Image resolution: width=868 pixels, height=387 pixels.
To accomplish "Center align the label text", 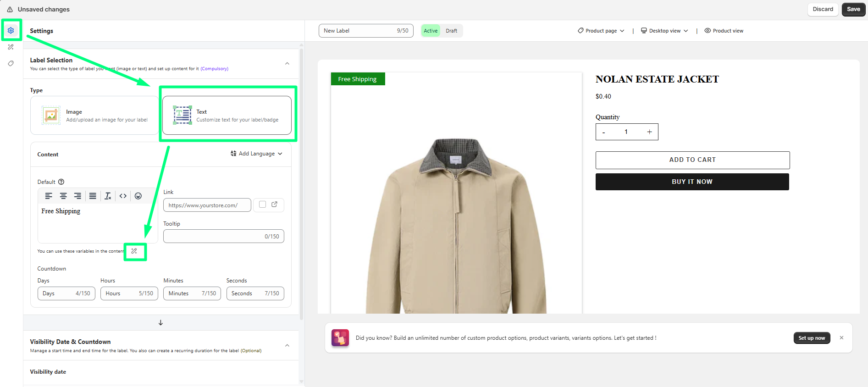I will 63,196.
